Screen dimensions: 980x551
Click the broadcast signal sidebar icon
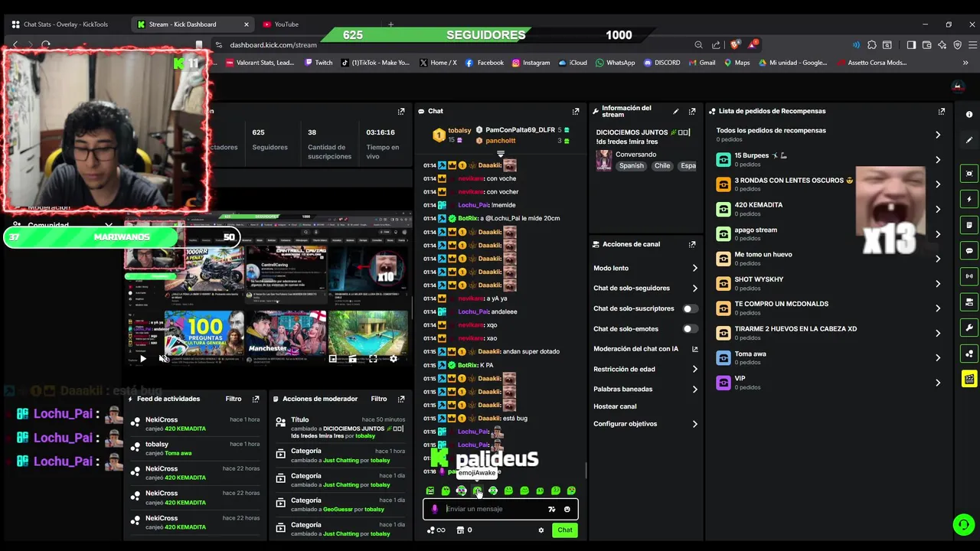tap(969, 276)
